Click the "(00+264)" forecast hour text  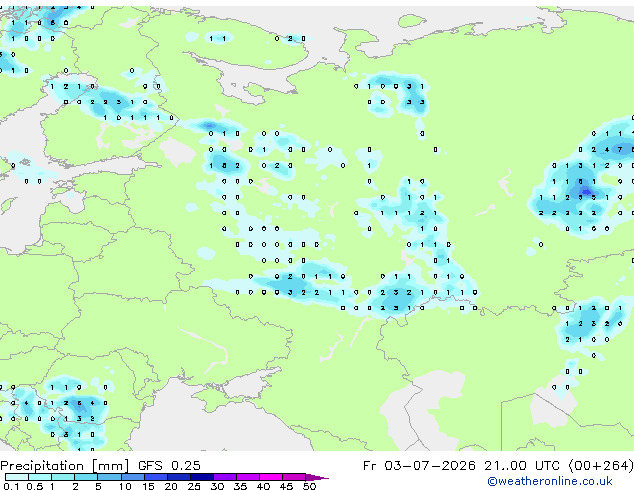tap(601, 466)
